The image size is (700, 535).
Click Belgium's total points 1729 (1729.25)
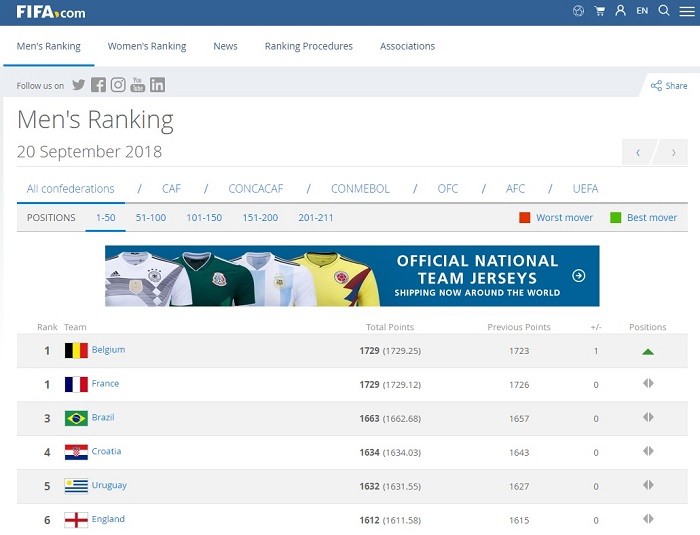(390, 351)
